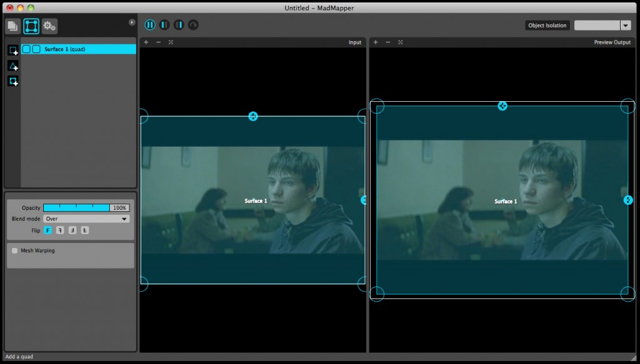
Task: Zoom in the Preview Output view with plus
Action: tap(376, 42)
